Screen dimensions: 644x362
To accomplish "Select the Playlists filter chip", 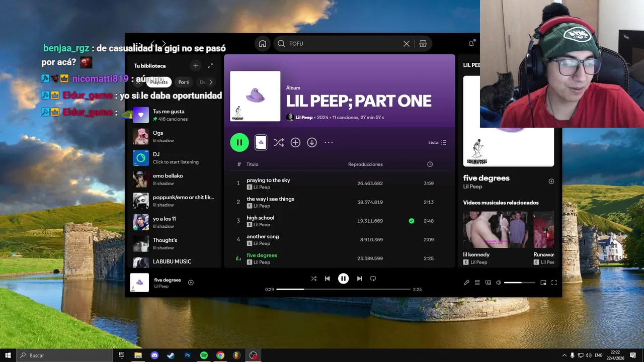I will click(159, 82).
